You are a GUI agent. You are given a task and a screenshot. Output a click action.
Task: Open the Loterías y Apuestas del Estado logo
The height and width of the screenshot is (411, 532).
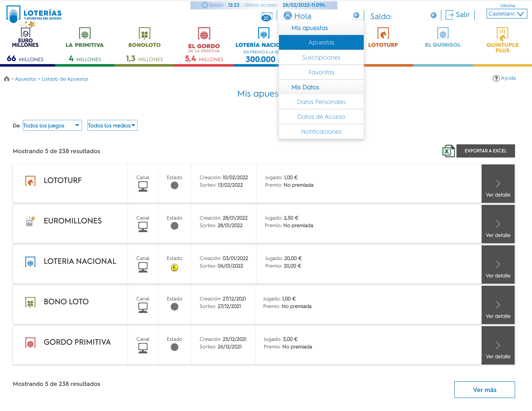[x=34, y=14]
